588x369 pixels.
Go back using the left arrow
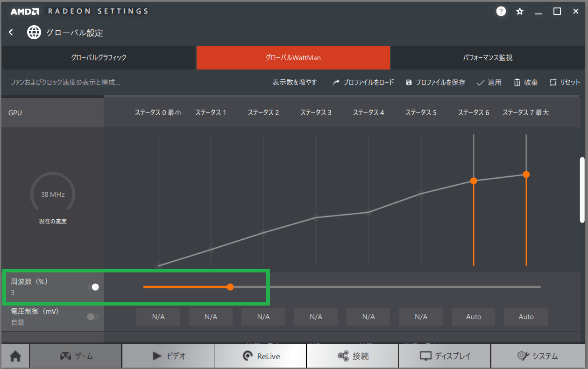[11, 32]
